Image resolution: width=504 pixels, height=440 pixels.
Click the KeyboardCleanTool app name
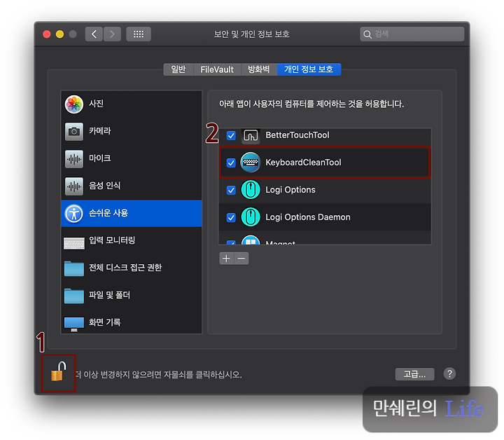pos(303,163)
